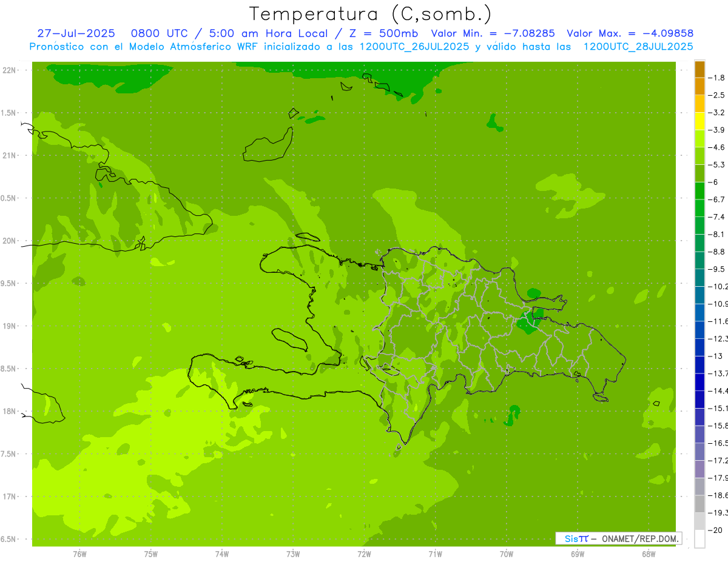The height and width of the screenshot is (562, 728).
Task: Click the "72W" longitude axis label
Action: (364, 554)
